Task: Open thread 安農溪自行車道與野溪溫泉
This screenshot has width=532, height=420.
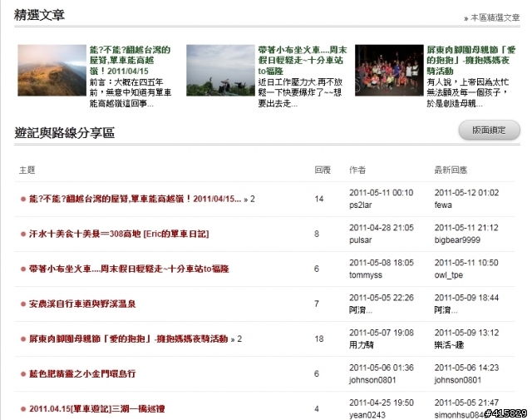Action: pos(82,304)
